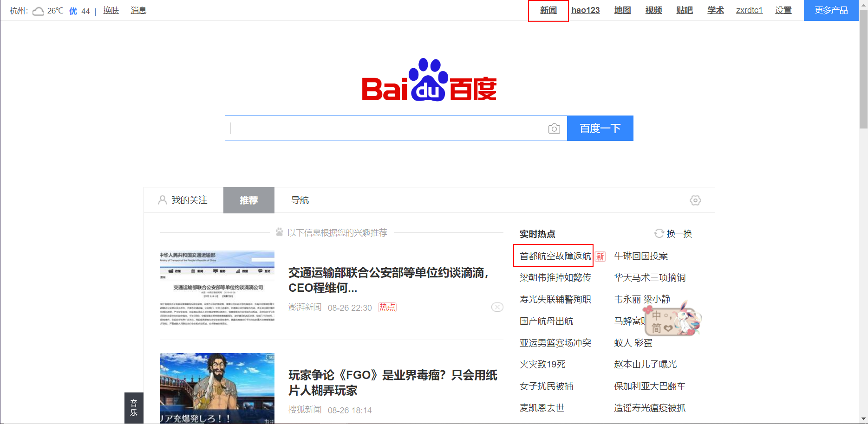Click the 中/简 mascot language widget
Image resolution: width=868 pixels, height=424 pixels.
coord(672,319)
